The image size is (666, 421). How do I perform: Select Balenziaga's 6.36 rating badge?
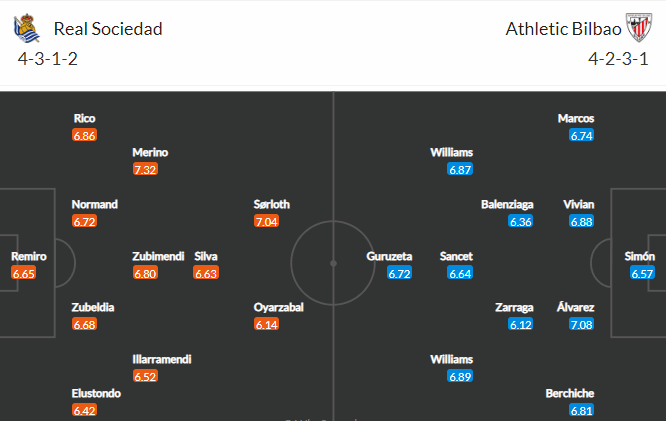[521, 221]
